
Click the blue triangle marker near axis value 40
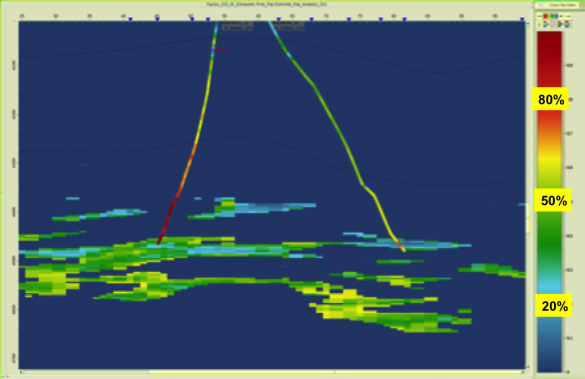point(130,19)
